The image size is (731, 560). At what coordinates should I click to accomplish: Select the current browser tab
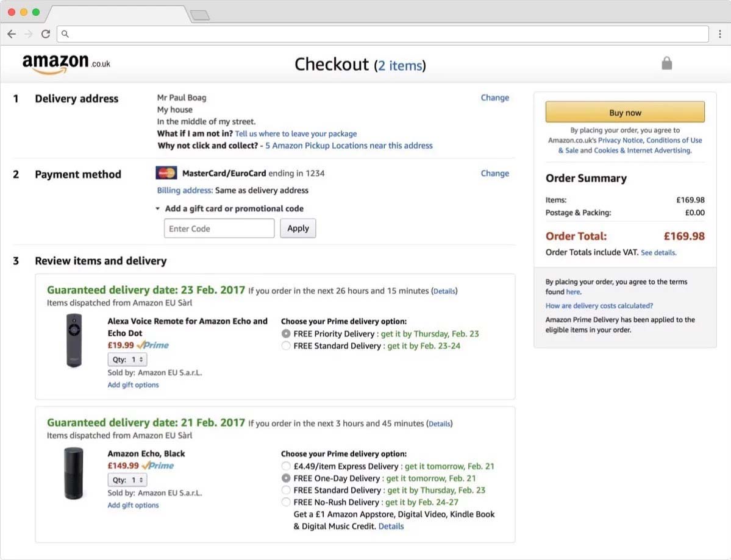click(116, 13)
